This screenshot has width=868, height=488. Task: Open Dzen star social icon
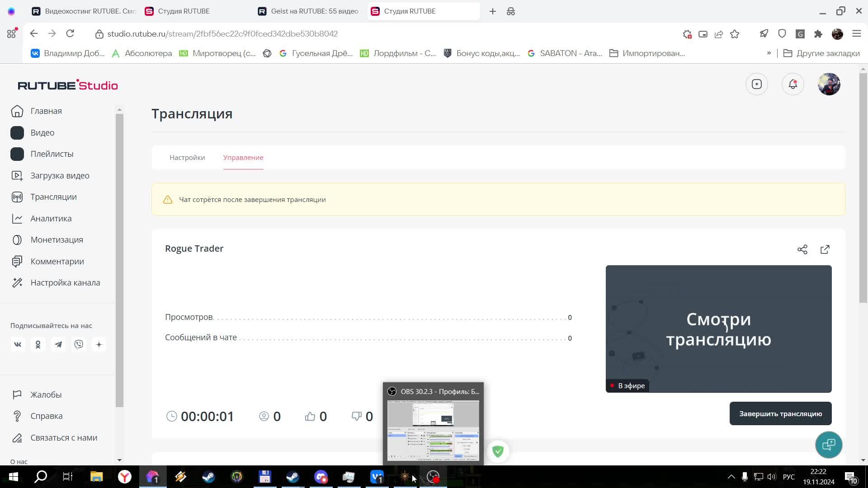pos(99,345)
